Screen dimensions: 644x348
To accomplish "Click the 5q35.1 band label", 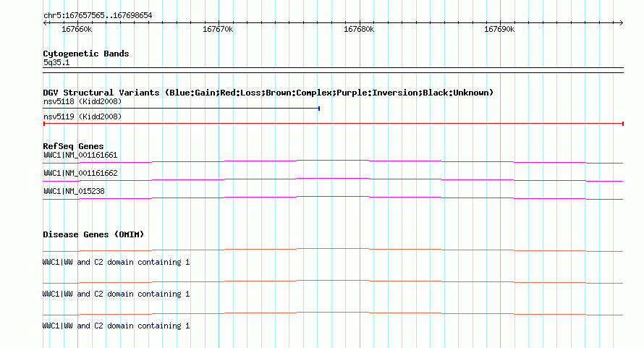I will tap(56, 62).
